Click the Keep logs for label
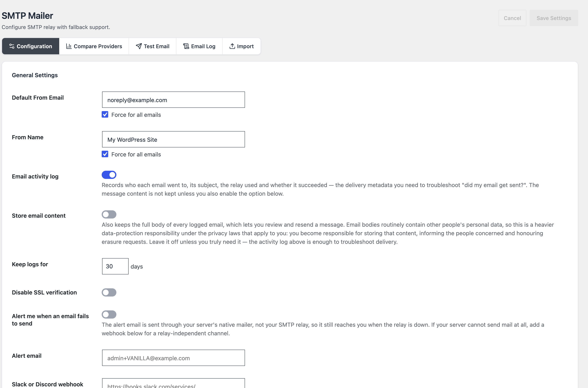Screen dimensions: 588x388 [30, 264]
